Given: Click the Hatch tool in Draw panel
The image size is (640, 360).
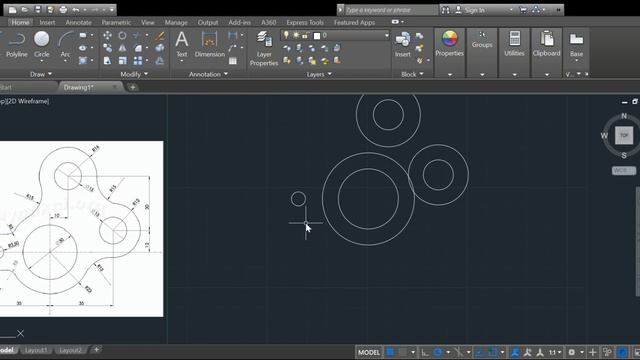Looking at the screenshot, I should coord(83,60).
